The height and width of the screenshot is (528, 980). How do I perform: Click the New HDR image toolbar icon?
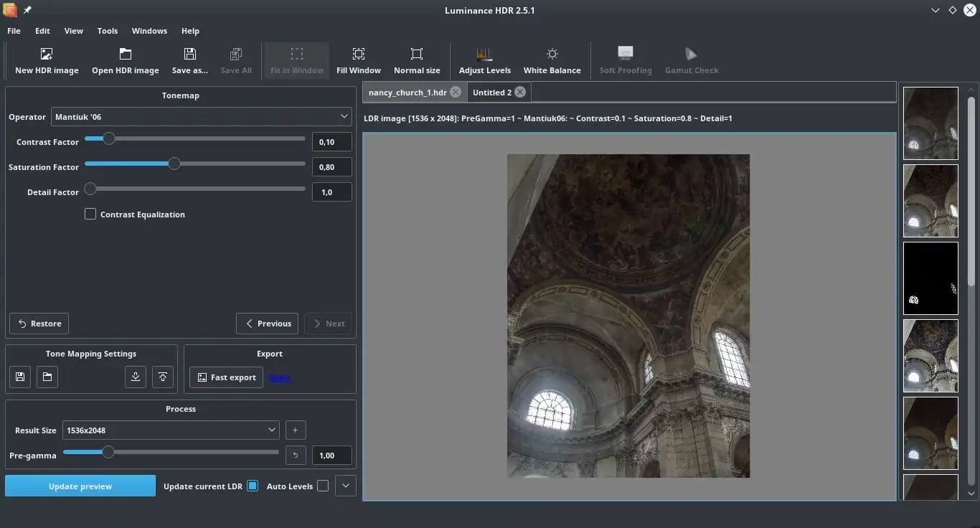coord(47,55)
